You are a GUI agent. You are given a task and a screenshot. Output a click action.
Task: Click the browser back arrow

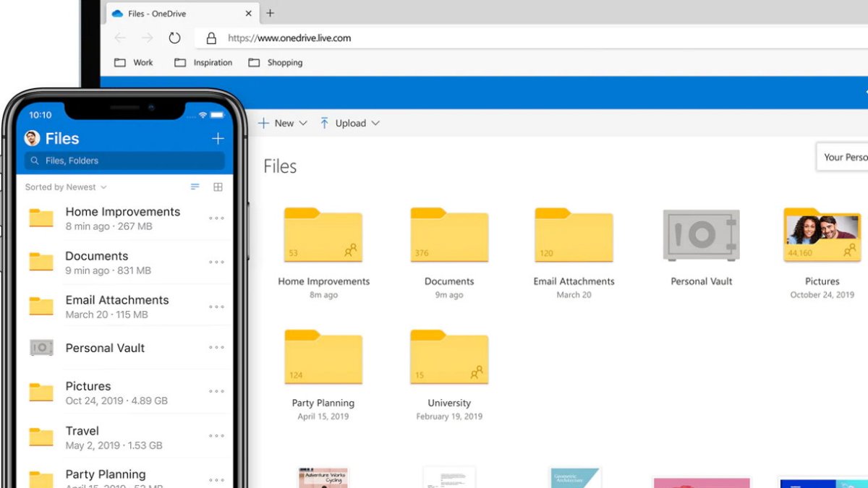click(120, 38)
